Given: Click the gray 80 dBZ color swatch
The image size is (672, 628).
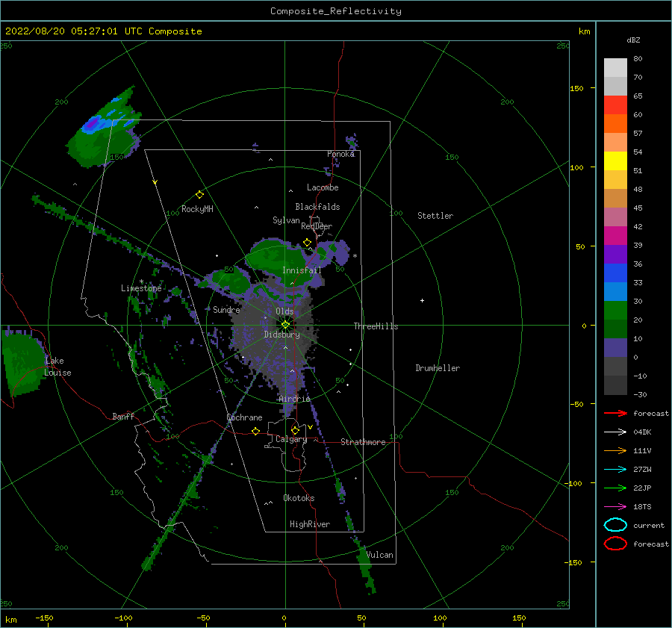Looking at the screenshot, I should pos(615,67).
